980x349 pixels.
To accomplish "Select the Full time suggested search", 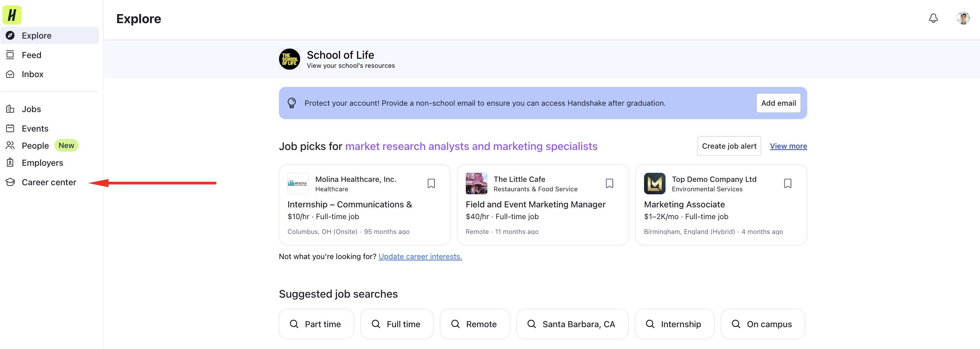I will coord(396,324).
